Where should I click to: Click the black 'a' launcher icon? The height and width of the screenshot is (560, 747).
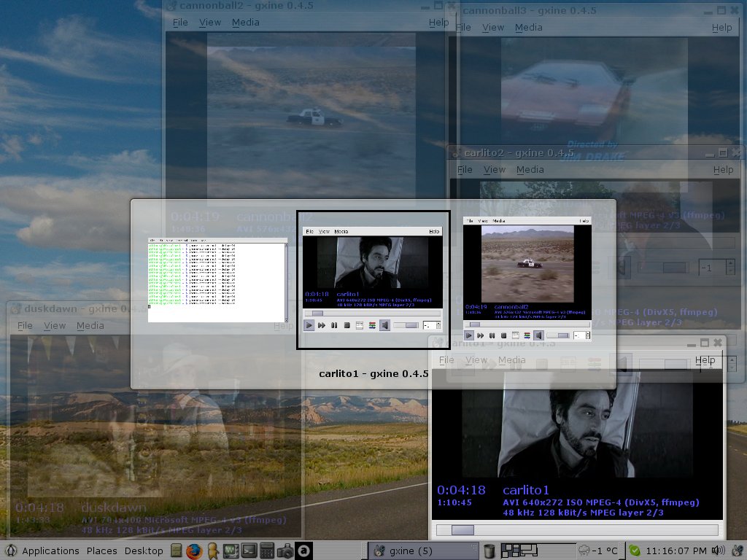(304, 551)
